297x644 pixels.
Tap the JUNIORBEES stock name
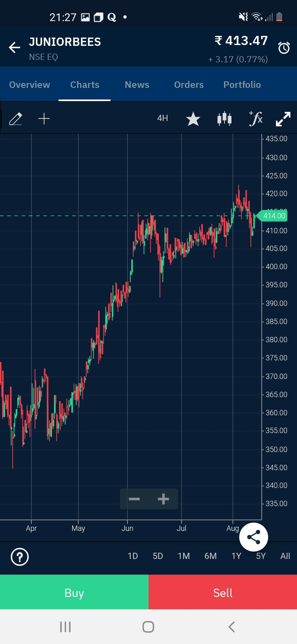(65, 42)
